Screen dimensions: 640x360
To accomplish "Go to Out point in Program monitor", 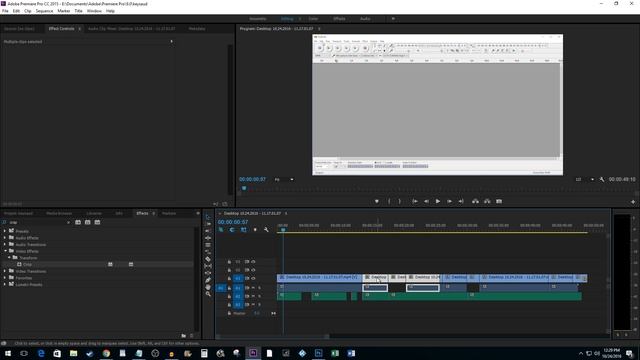I will click(x=461, y=201).
